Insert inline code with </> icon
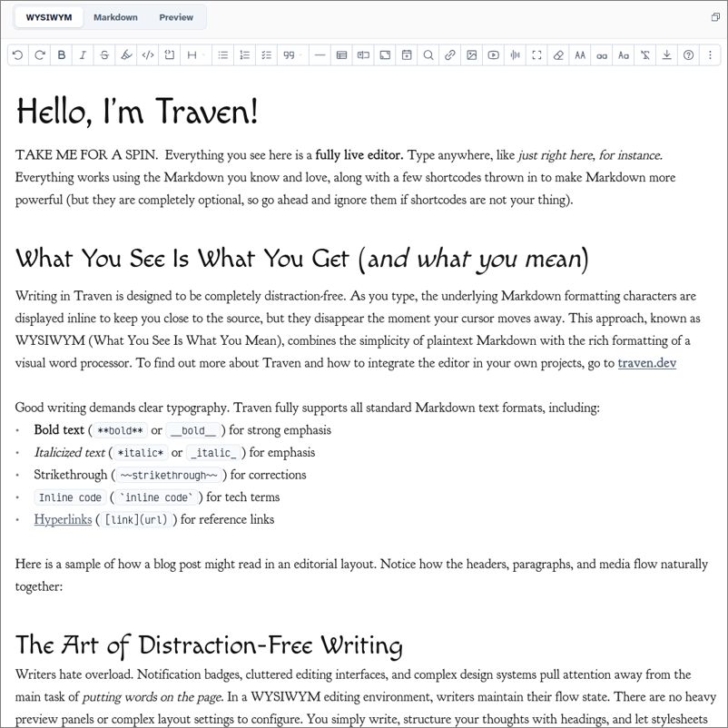This screenshot has width=728, height=728. 148,55
